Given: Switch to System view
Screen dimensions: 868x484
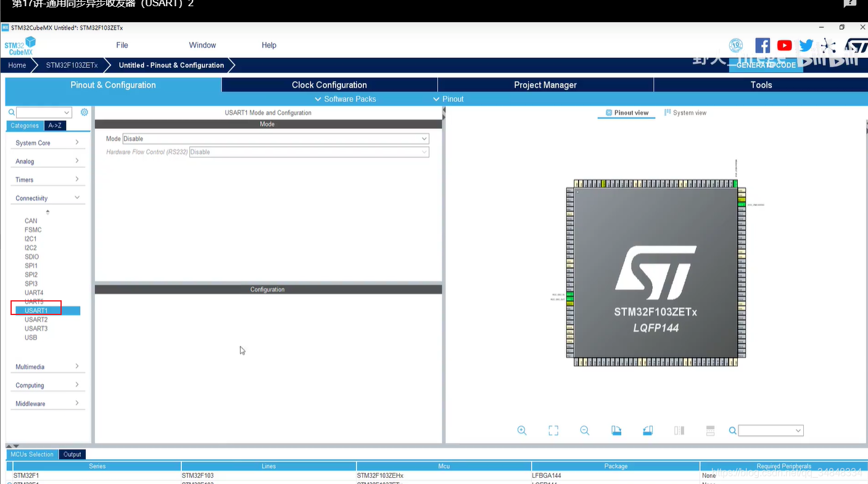Looking at the screenshot, I should (685, 113).
